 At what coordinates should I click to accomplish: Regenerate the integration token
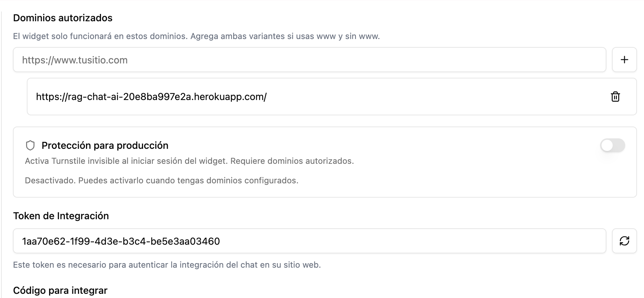625,241
